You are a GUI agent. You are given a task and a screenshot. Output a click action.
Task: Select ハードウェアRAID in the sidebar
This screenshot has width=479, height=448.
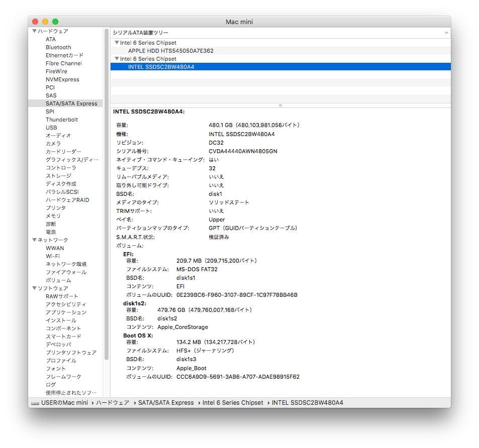pos(67,200)
